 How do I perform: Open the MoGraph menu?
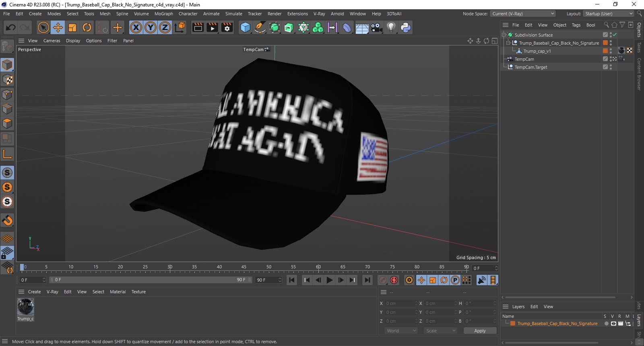[x=164, y=14]
